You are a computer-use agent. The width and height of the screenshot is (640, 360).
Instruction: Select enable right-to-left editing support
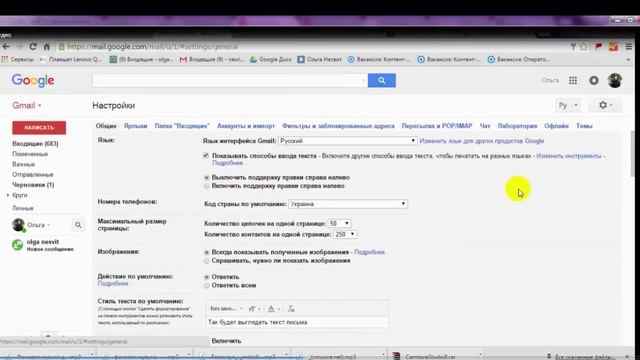click(x=207, y=186)
